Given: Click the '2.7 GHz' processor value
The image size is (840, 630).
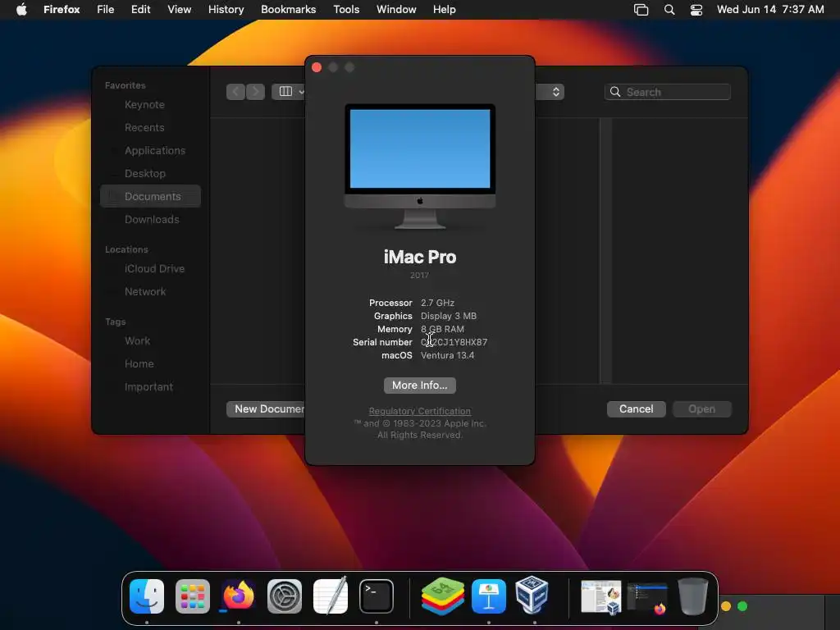Looking at the screenshot, I should pos(438,303).
